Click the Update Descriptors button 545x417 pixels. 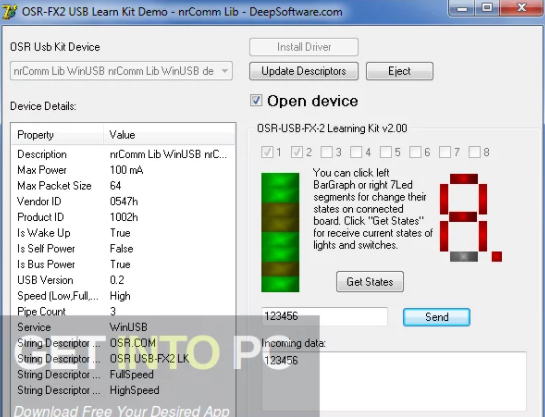tap(304, 71)
